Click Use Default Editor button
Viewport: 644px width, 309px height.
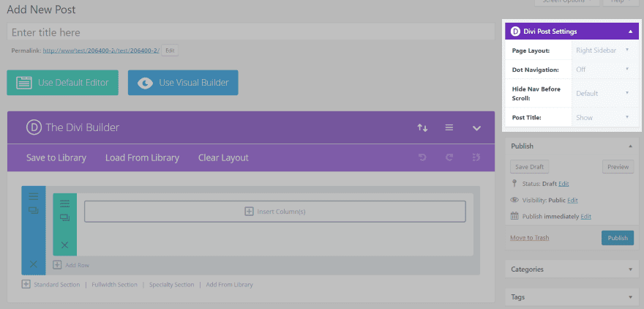coord(62,83)
